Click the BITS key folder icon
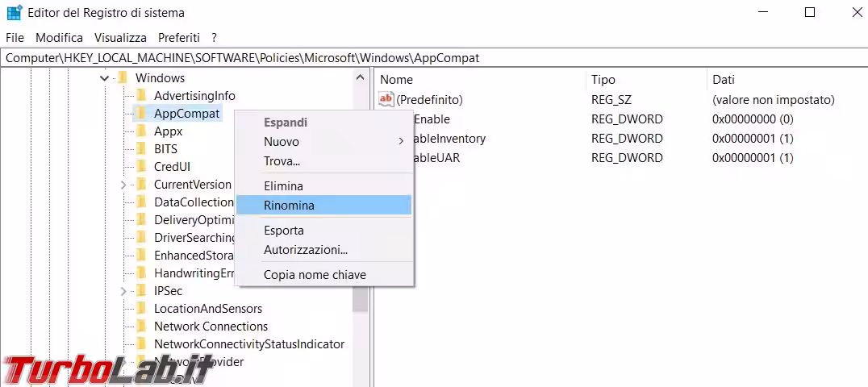 [142, 149]
